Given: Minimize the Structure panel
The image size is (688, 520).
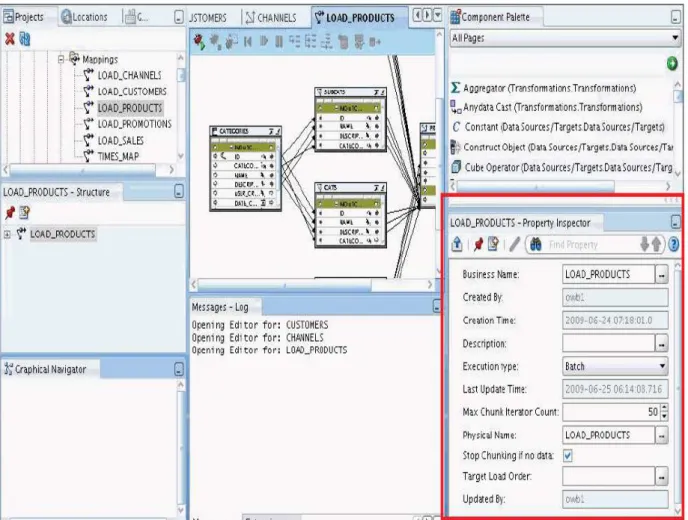Looking at the screenshot, I should point(179,192).
